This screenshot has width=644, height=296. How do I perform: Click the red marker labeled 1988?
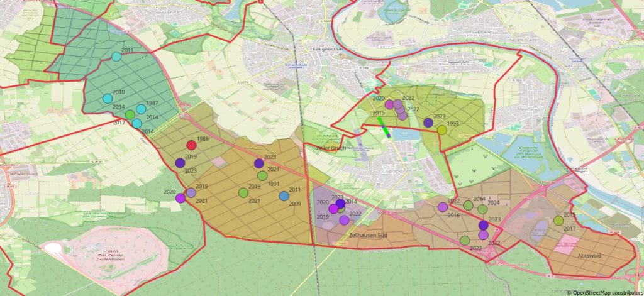tap(192, 145)
